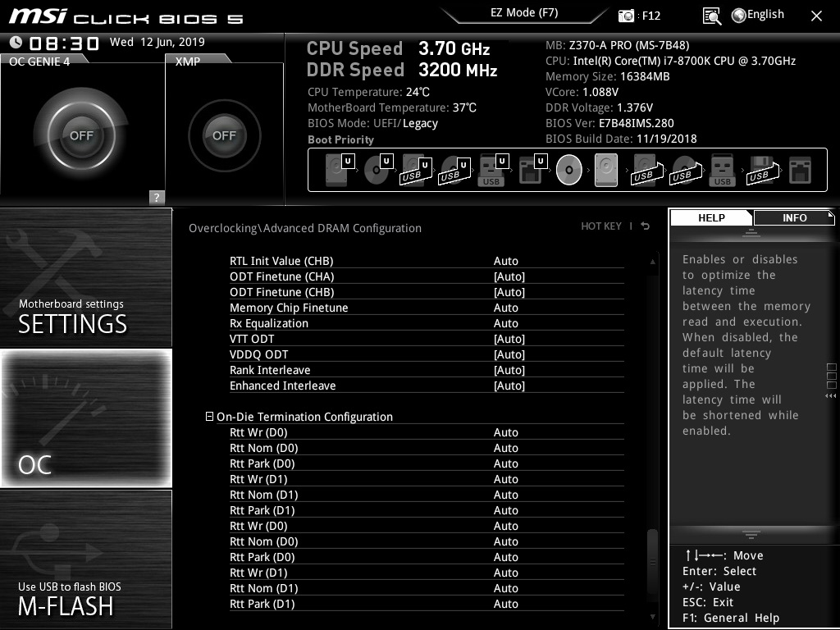Image resolution: width=840 pixels, height=630 pixels.
Task: Select RTL Init Value (CHB) Auto field
Action: (x=505, y=261)
